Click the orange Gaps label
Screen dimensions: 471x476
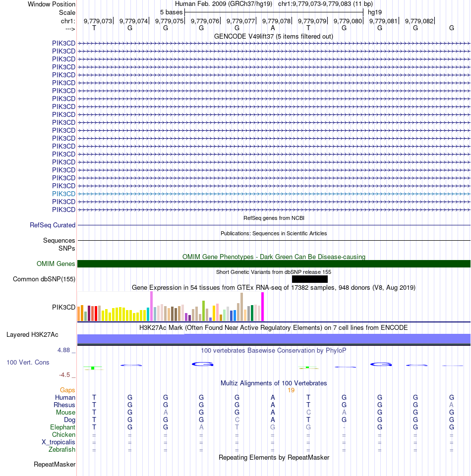pyautogui.click(x=67, y=390)
